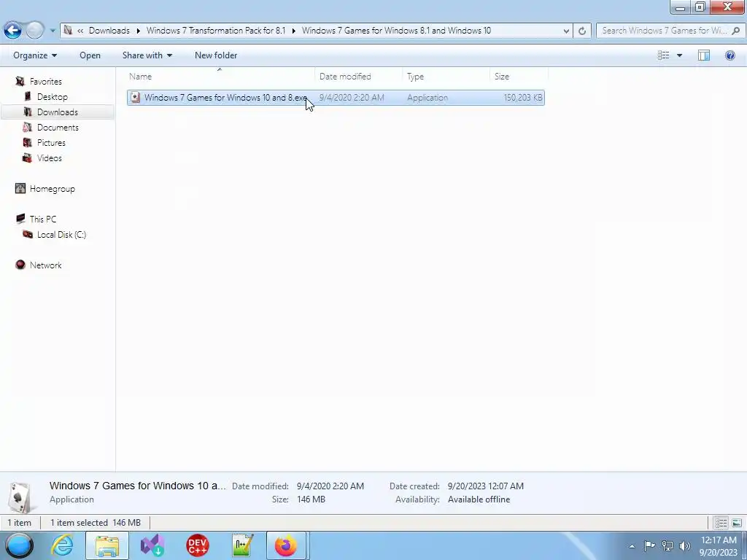Expand the Share with menu
The image size is (747, 560).
(x=147, y=55)
